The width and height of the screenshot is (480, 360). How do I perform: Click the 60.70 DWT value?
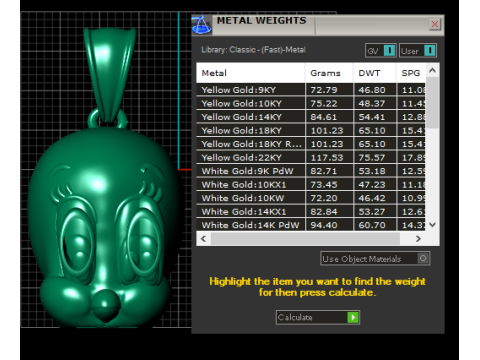click(x=372, y=225)
